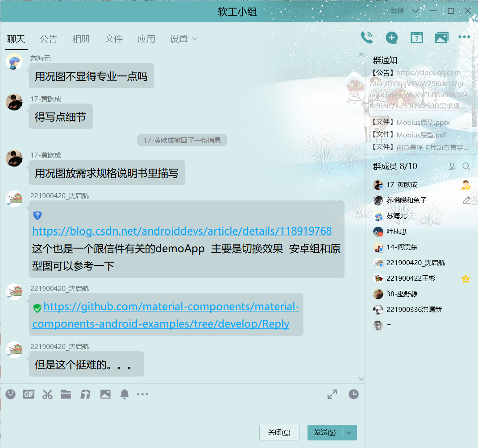The height and width of the screenshot is (448, 478).
Task: Click the 群通知 heading
Action: coord(385,60)
